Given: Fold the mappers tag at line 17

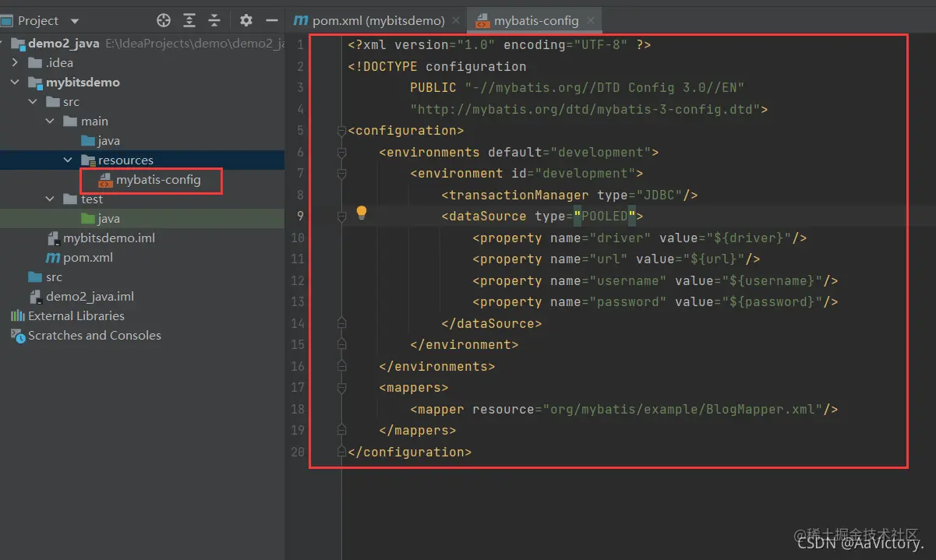Looking at the screenshot, I should click(x=341, y=388).
